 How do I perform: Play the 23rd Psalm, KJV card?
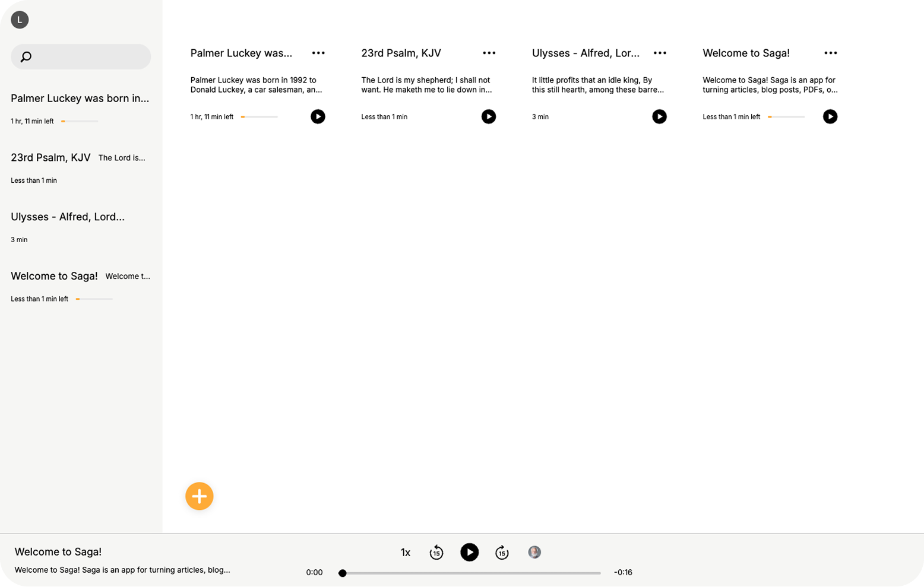coord(488,116)
